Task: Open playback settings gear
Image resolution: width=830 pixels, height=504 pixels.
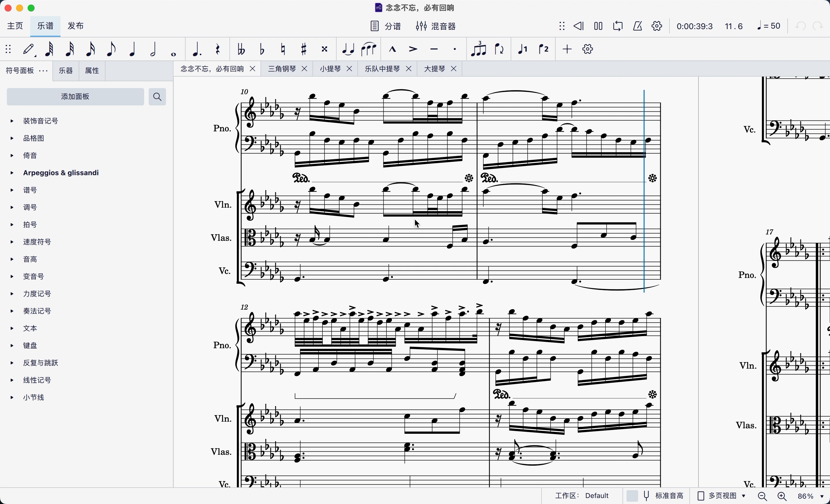Action: pos(657,26)
